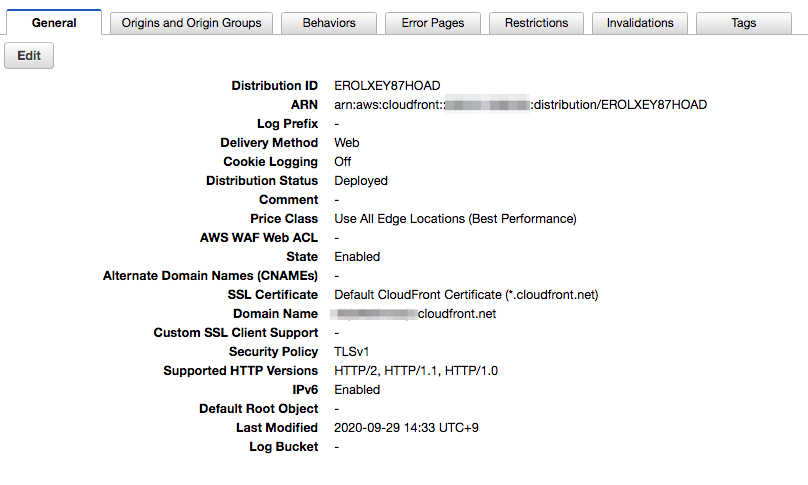
Task: Click the Last Modified label
Action: point(277,428)
